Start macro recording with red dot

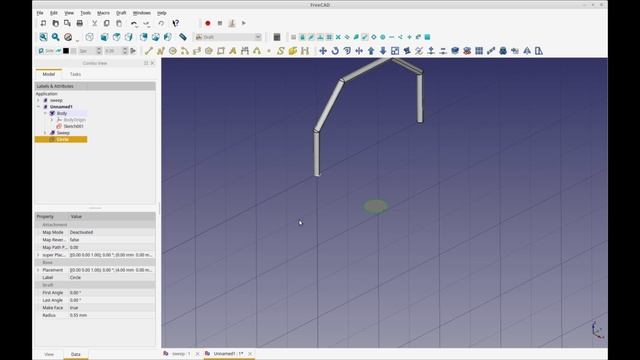208,23
